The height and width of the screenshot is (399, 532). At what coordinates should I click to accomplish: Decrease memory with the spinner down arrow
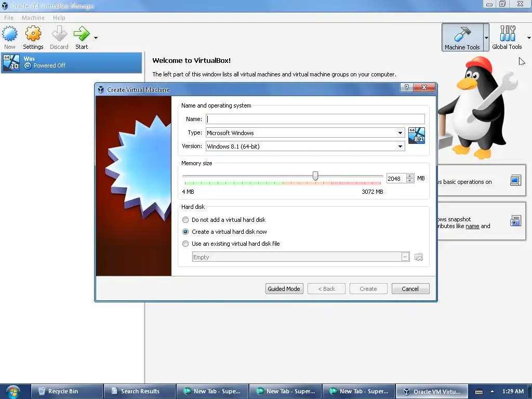point(410,181)
